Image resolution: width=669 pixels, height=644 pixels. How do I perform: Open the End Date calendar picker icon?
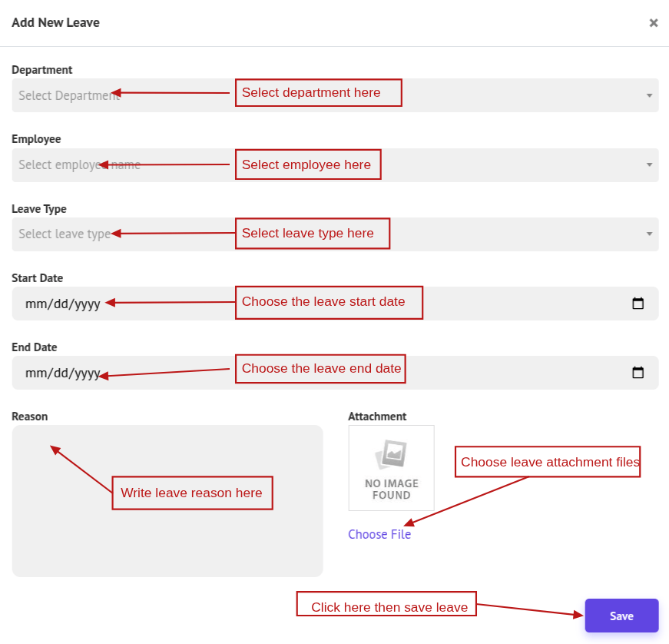click(x=638, y=373)
